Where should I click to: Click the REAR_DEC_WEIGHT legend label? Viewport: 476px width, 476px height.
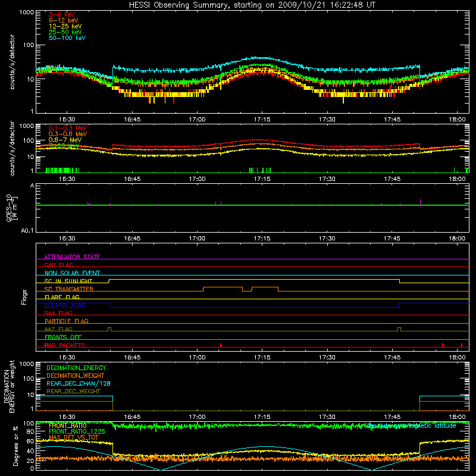[73, 392]
